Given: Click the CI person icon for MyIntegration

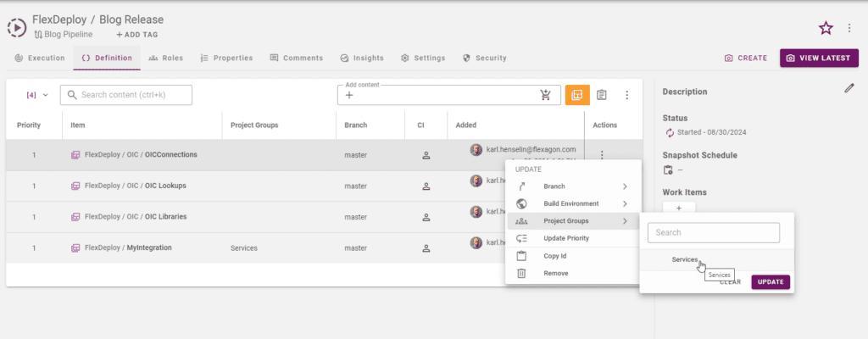Looking at the screenshot, I should coord(426,248).
